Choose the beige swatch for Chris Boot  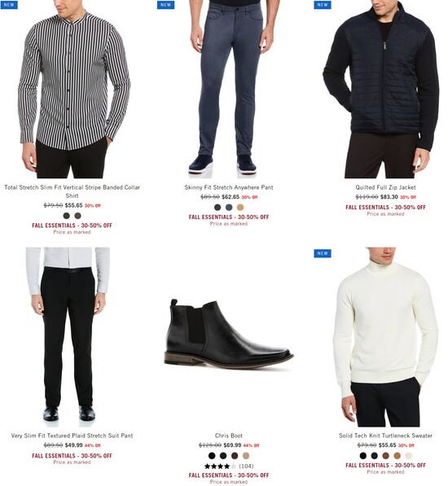pos(246,456)
